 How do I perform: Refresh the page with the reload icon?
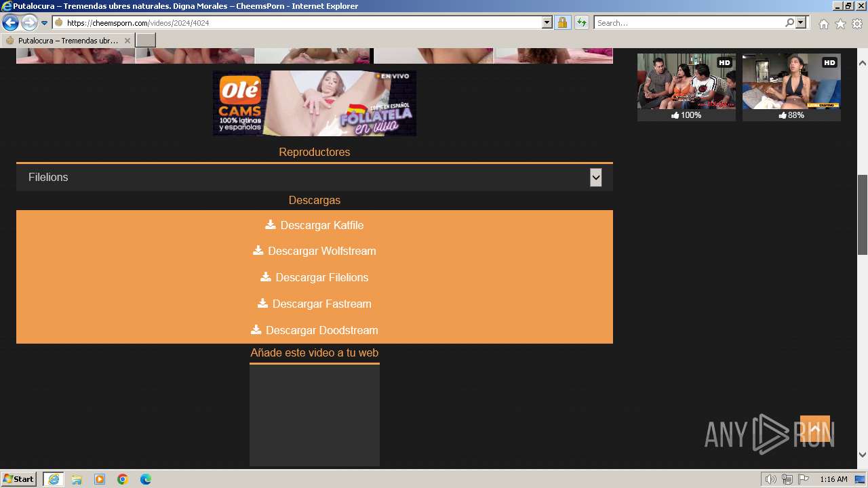tap(582, 22)
